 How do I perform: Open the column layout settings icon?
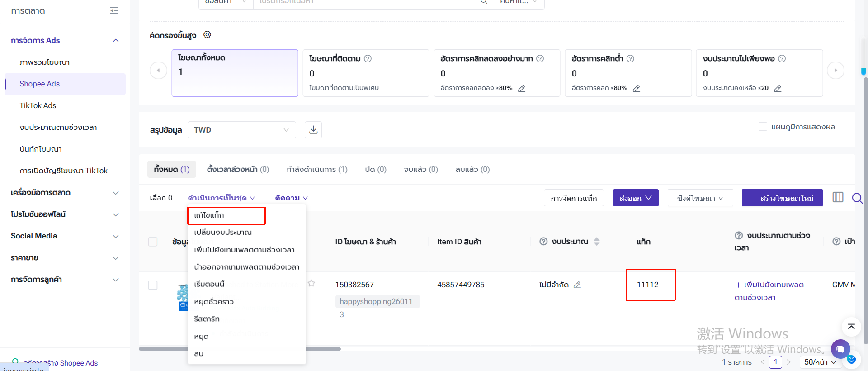pyautogui.click(x=838, y=197)
